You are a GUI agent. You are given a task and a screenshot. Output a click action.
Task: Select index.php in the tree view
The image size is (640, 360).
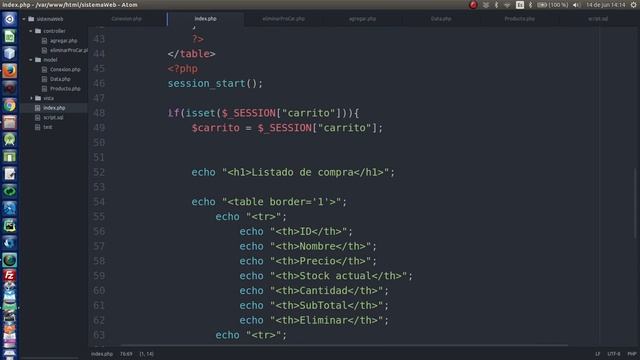tap(54, 108)
